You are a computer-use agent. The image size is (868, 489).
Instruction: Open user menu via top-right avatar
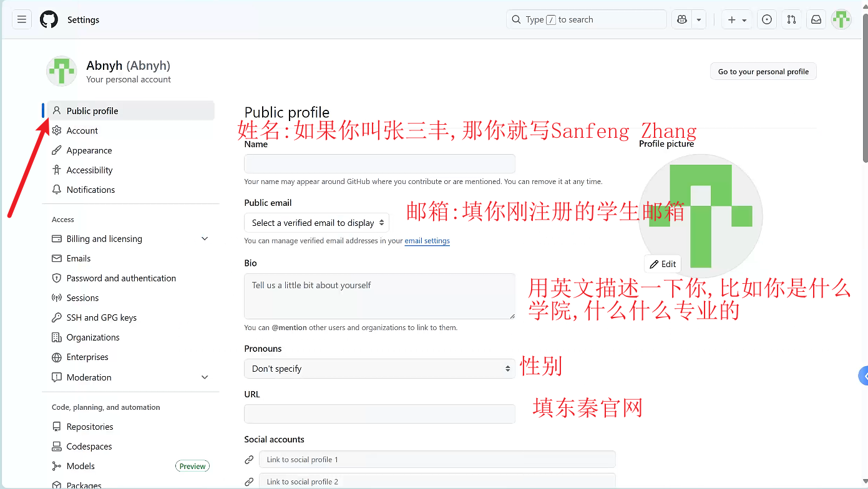click(x=841, y=20)
